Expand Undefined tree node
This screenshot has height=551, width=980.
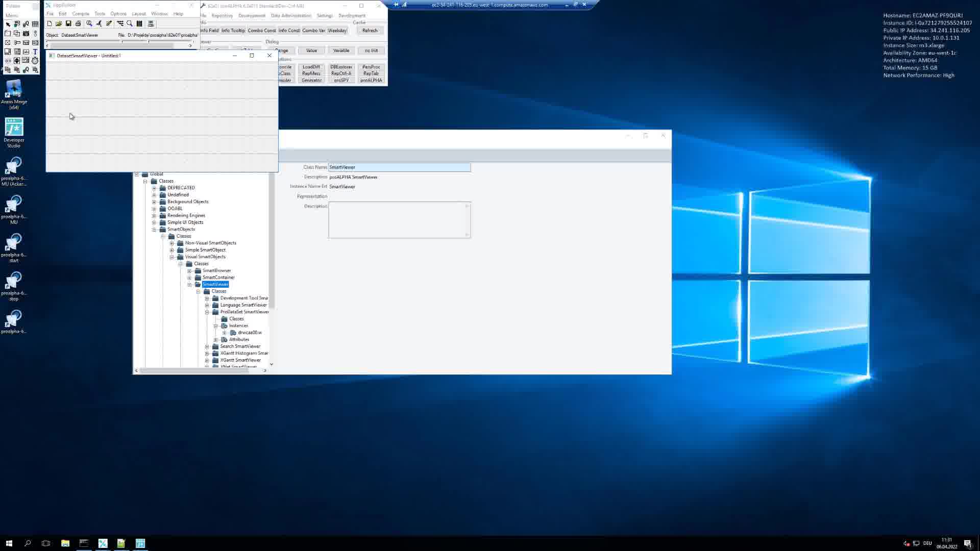click(x=154, y=195)
